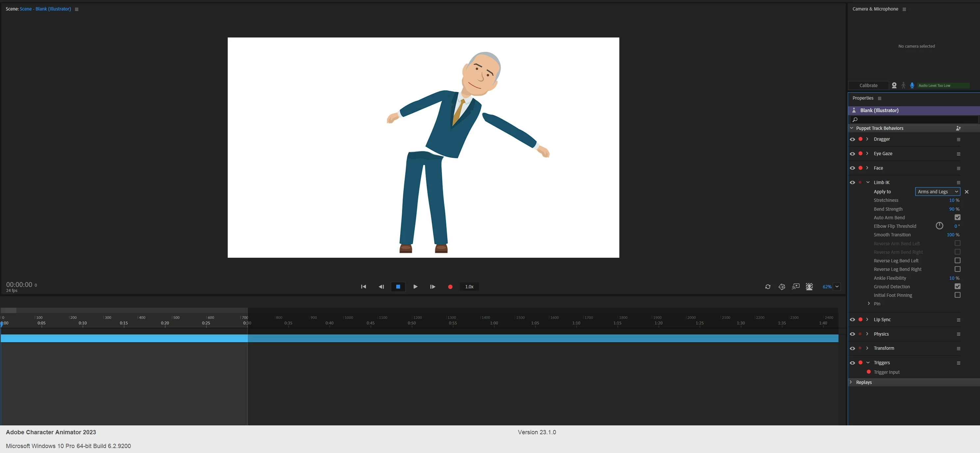
Task: Click push puppet behaviors icon
Action: (x=958, y=129)
